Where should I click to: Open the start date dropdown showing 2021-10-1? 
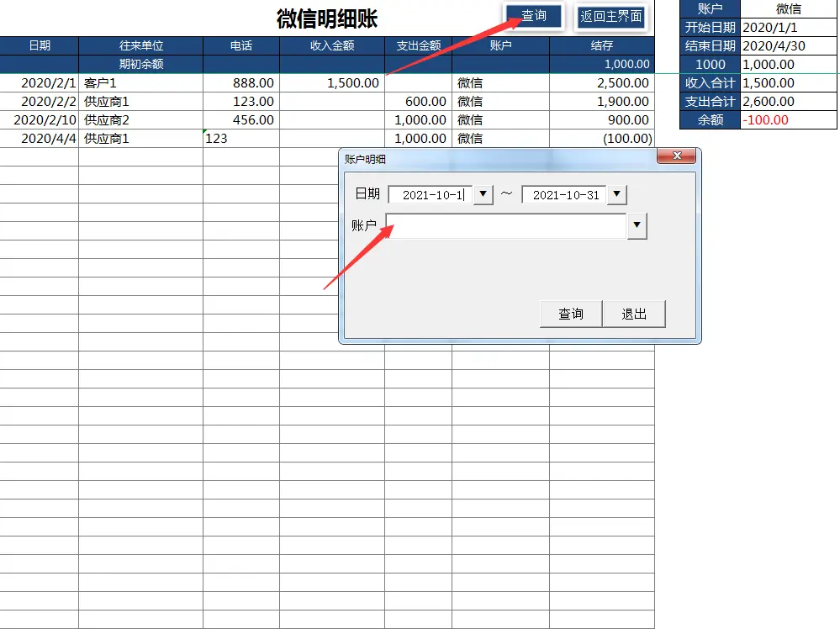pyautogui.click(x=483, y=194)
